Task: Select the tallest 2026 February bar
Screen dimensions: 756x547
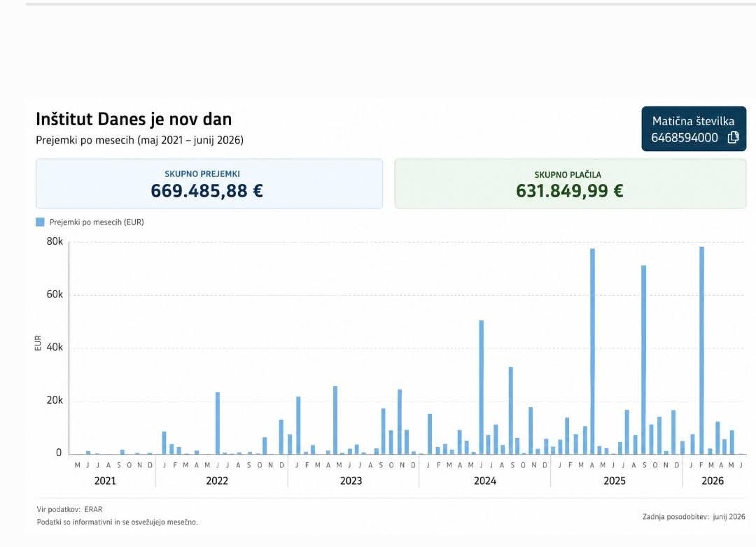Action: [701, 350]
